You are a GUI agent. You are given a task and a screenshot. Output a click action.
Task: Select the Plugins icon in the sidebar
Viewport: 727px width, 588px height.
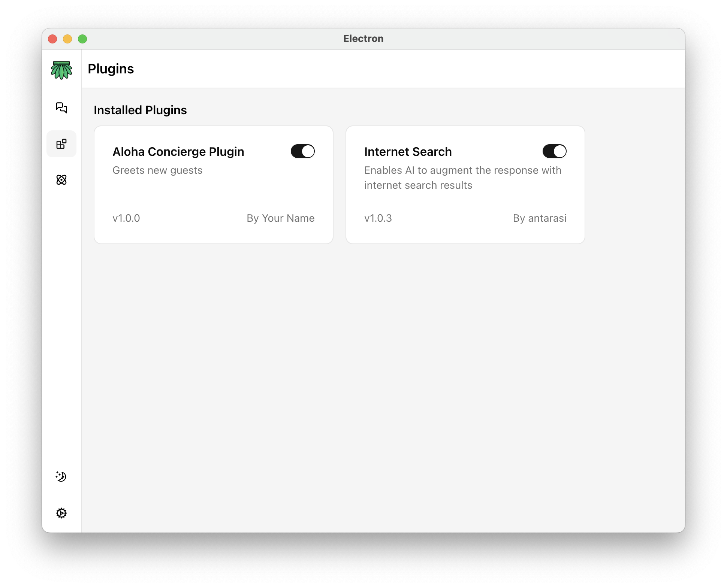[61, 144]
